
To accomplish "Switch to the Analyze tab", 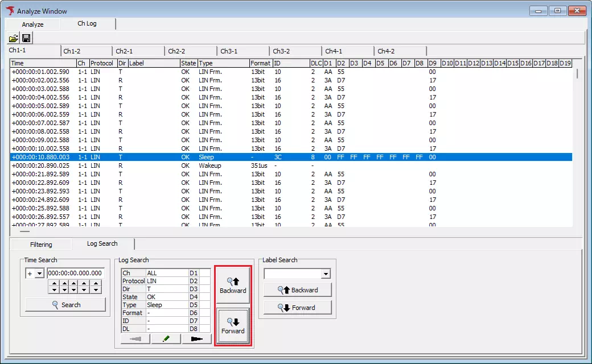I will (32, 24).
